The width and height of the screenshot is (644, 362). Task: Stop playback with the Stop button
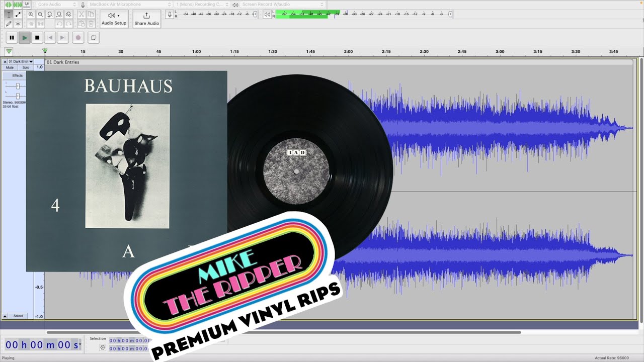(37, 38)
